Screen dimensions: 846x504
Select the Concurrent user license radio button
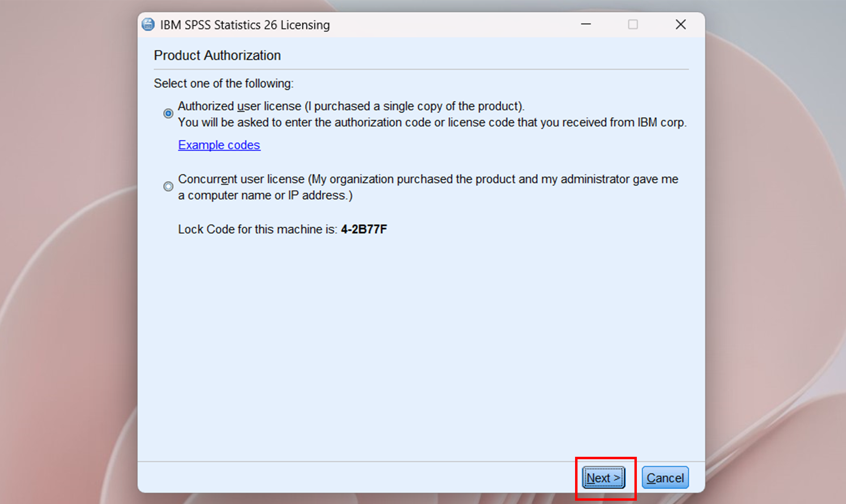(x=168, y=187)
